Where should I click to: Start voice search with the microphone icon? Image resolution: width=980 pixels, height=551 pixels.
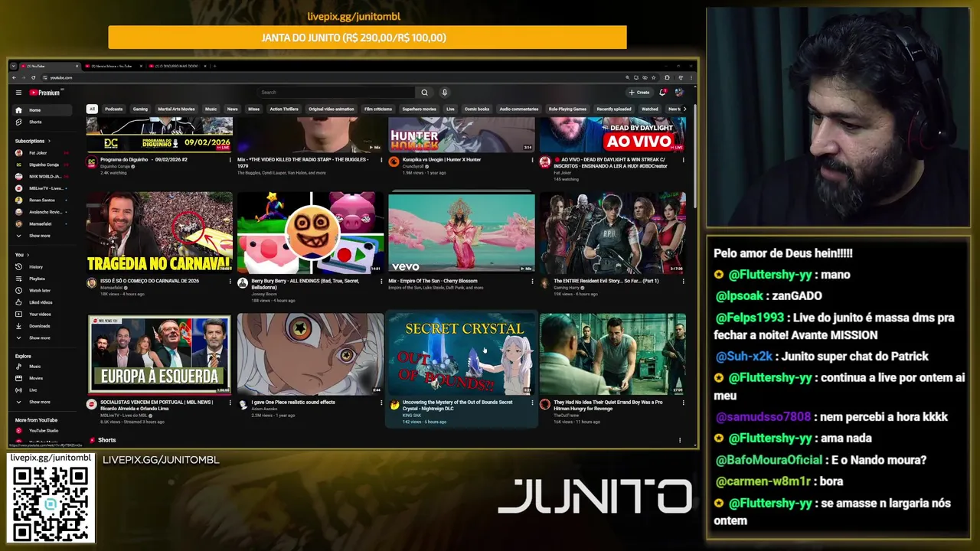click(445, 93)
